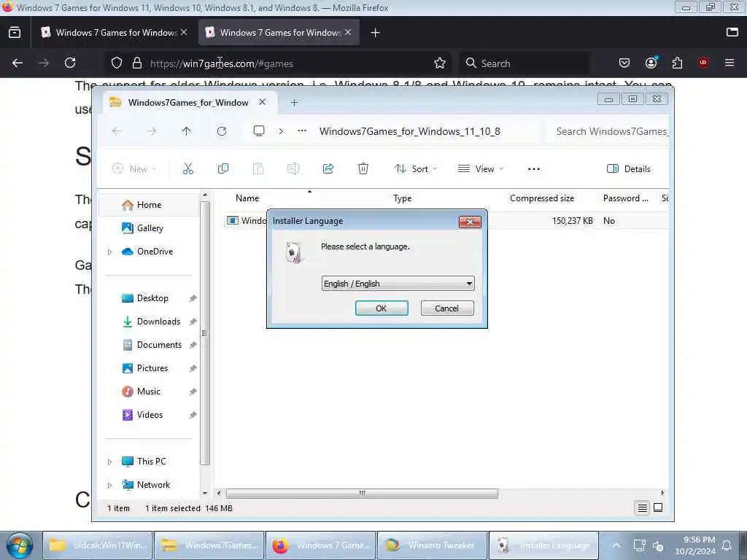The height and width of the screenshot is (560, 747).
Task: Click the Explorer forward arrow
Action: pyautogui.click(x=152, y=131)
